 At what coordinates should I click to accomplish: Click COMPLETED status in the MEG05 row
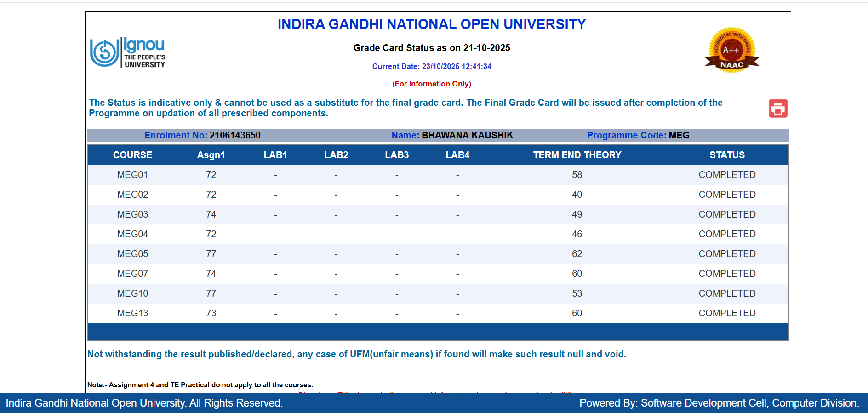pos(727,254)
